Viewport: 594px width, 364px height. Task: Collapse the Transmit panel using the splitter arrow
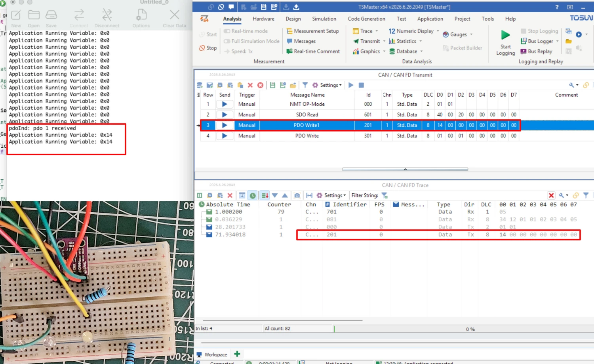[405, 169]
